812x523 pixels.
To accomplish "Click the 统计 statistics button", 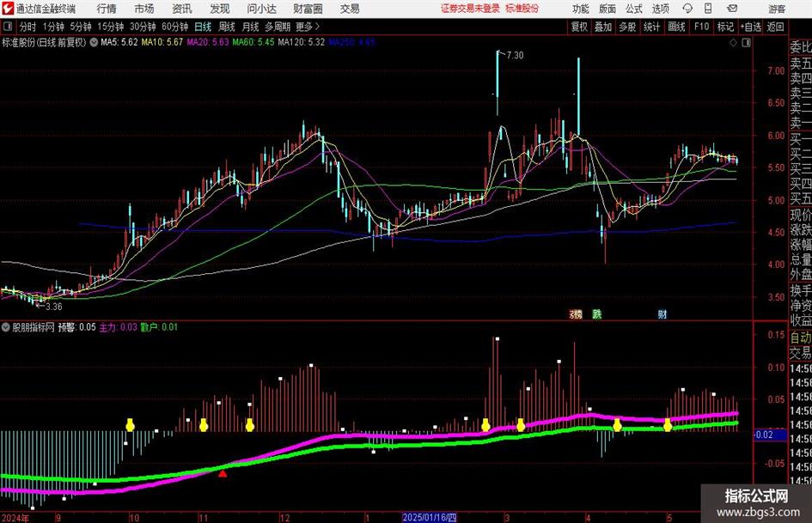I will tap(651, 27).
